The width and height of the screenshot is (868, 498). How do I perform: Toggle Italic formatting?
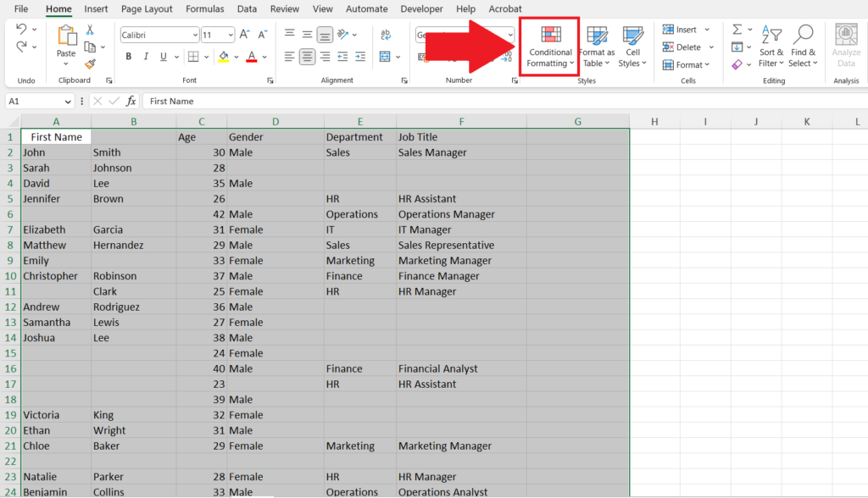point(146,57)
